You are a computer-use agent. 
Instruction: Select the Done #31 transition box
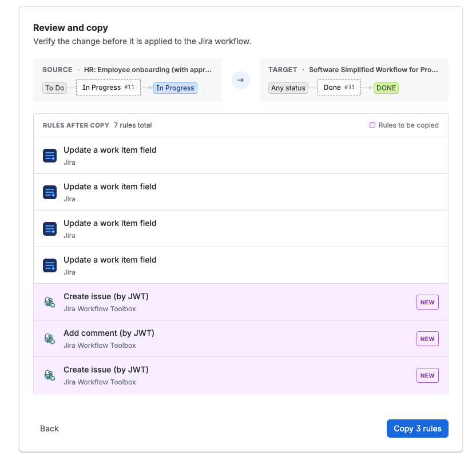[339, 88]
